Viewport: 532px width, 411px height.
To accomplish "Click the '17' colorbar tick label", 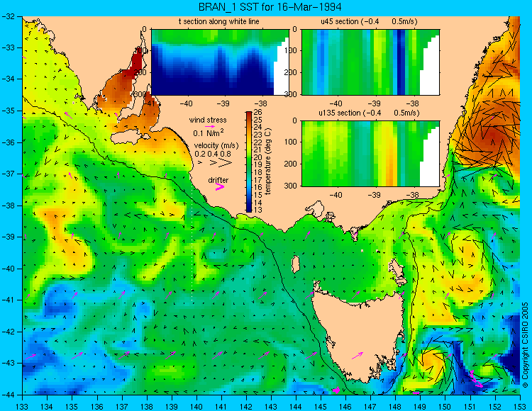I will [258, 180].
